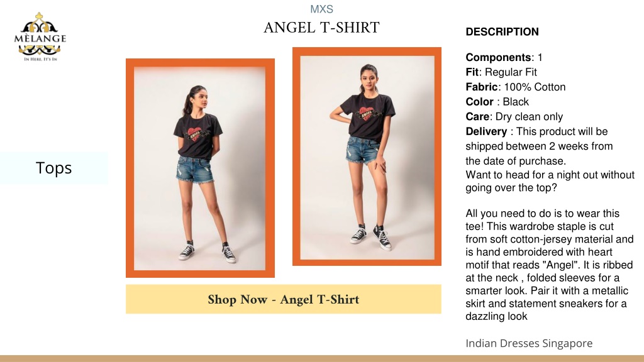Click the Melange crown logo
The height and width of the screenshot is (362, 644).
pyautogui.click(x=40, y=36)
